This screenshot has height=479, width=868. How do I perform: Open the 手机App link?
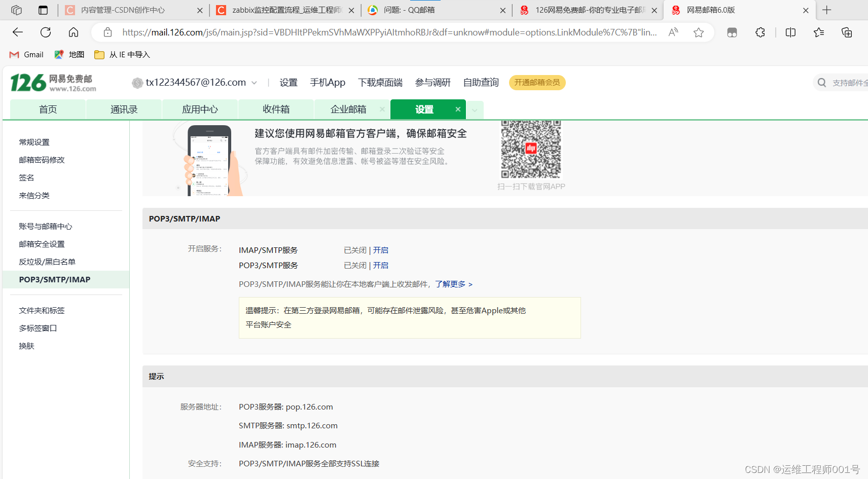pos(328,83)
